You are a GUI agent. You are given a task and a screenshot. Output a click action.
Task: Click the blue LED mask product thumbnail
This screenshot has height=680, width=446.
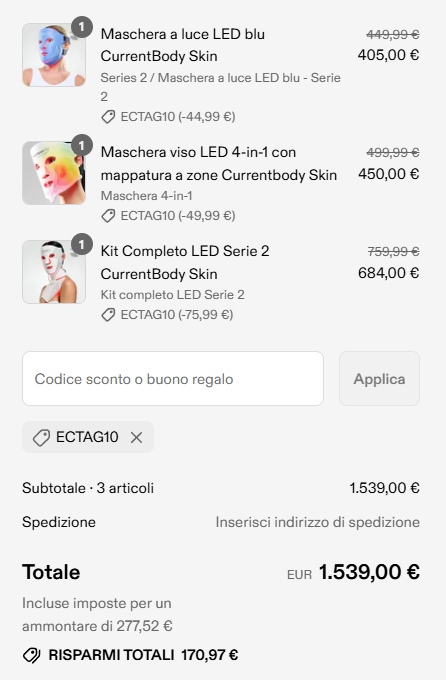[x=54, y=55]
